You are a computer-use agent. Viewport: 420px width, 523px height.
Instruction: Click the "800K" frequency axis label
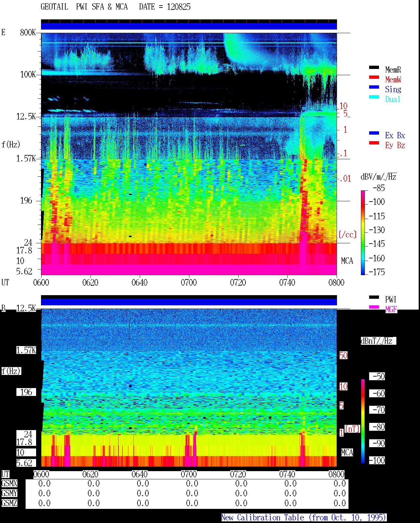tap(28, 33)
